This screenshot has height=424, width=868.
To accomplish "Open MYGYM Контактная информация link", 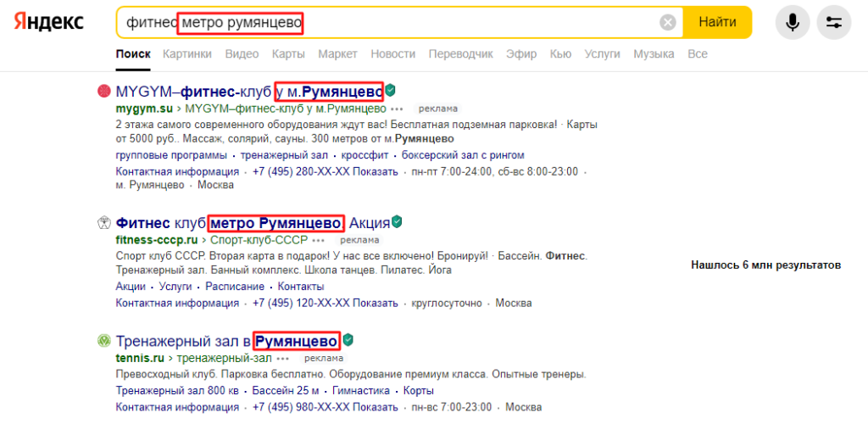I will coord(177,171).
